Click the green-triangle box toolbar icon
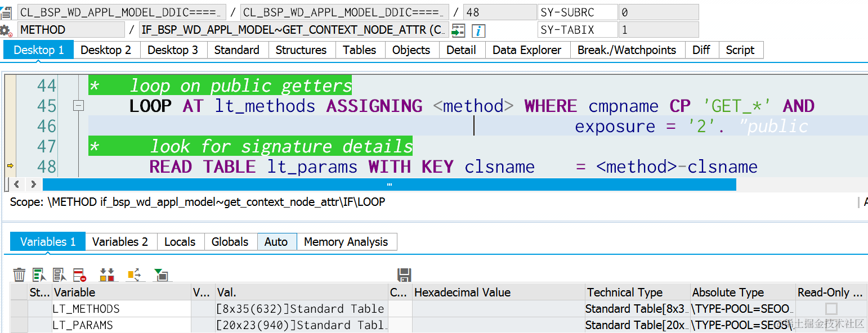This screenshot has width=868, height=333. (161, 275)
